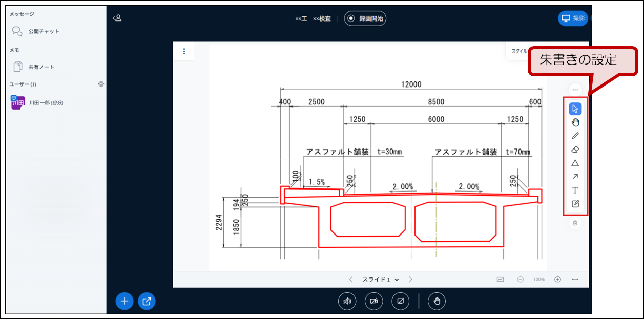Click the meeting title ××工 ××検査
The width and height of the screenshot is (644, 319).
click(313, 18)
